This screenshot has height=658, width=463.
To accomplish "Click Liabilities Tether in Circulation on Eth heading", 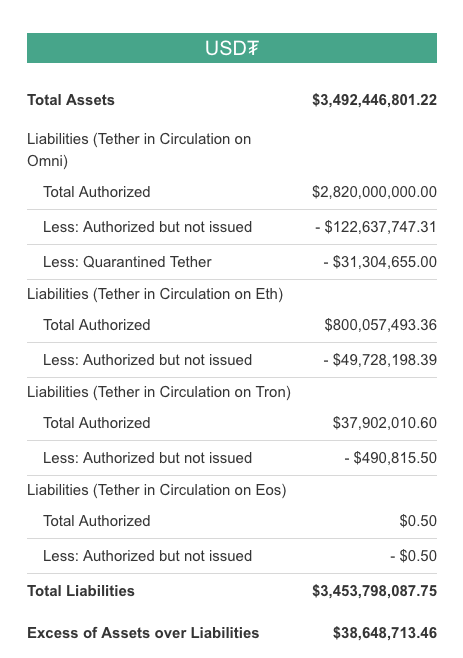I will pos(155,294).
